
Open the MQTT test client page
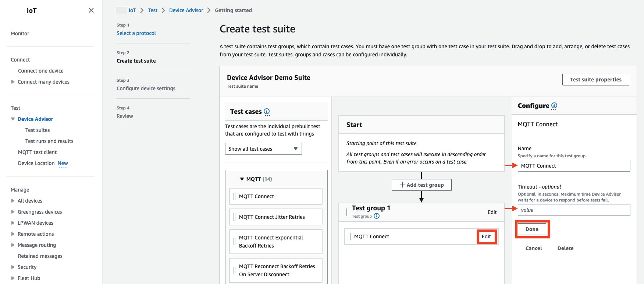click(37, 152)
